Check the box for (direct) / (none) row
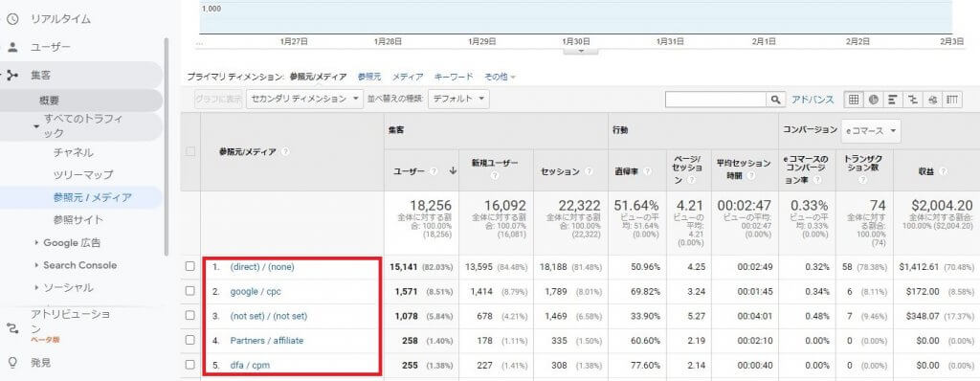 (190, 266)
